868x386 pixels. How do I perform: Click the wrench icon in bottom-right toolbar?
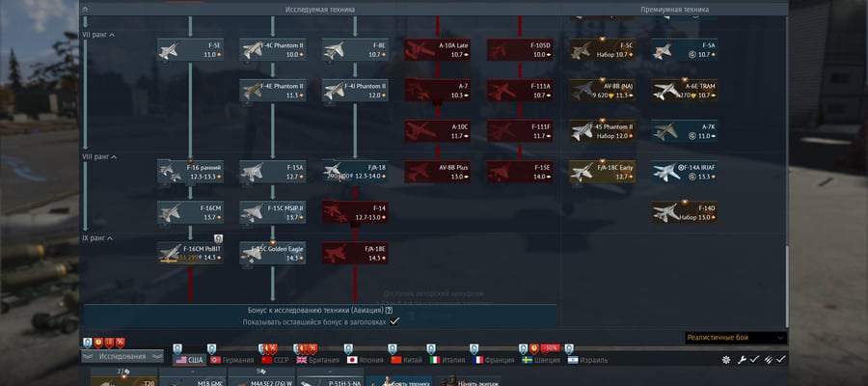coord(742,360)
